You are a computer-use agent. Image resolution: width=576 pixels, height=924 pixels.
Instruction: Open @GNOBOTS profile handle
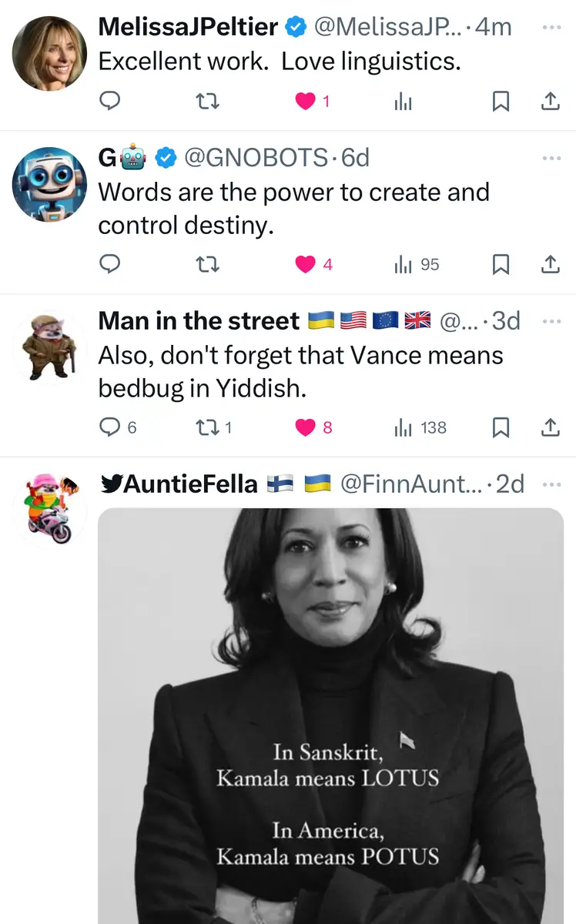coord(256,158)
